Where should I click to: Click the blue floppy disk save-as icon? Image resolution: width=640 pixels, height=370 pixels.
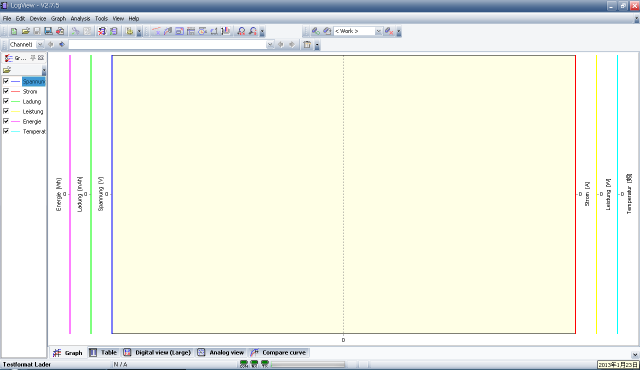[48, 31]
